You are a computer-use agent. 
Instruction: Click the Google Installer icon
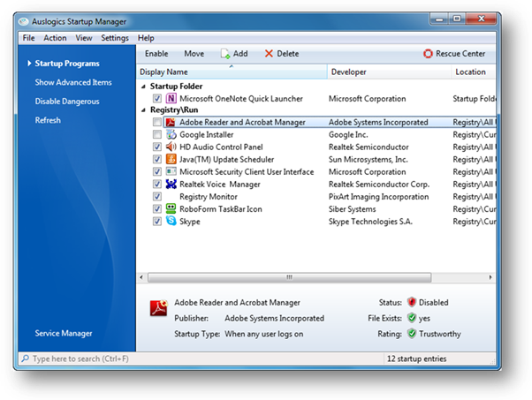pyautogui.click(x=171, y=134)
